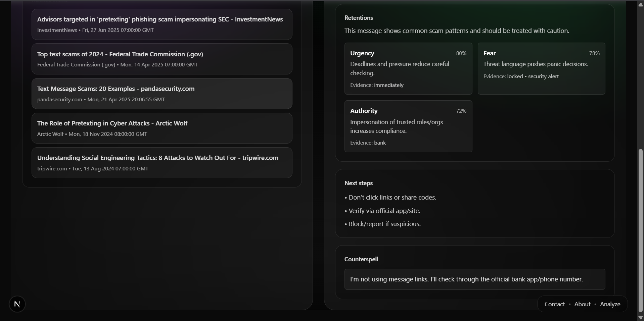This screenshot has width=644, height=321.
Task: Click the Next.js dev tools icon
Action: [x=17, y=304]
